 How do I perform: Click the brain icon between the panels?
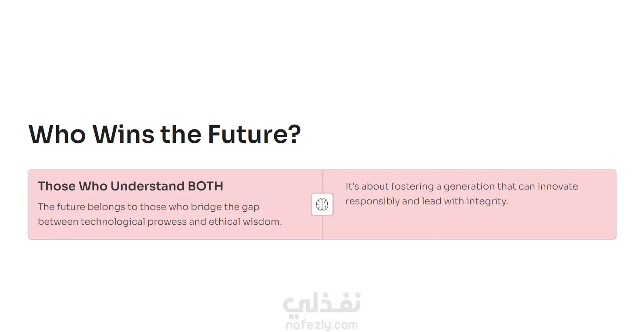point(322,204)
